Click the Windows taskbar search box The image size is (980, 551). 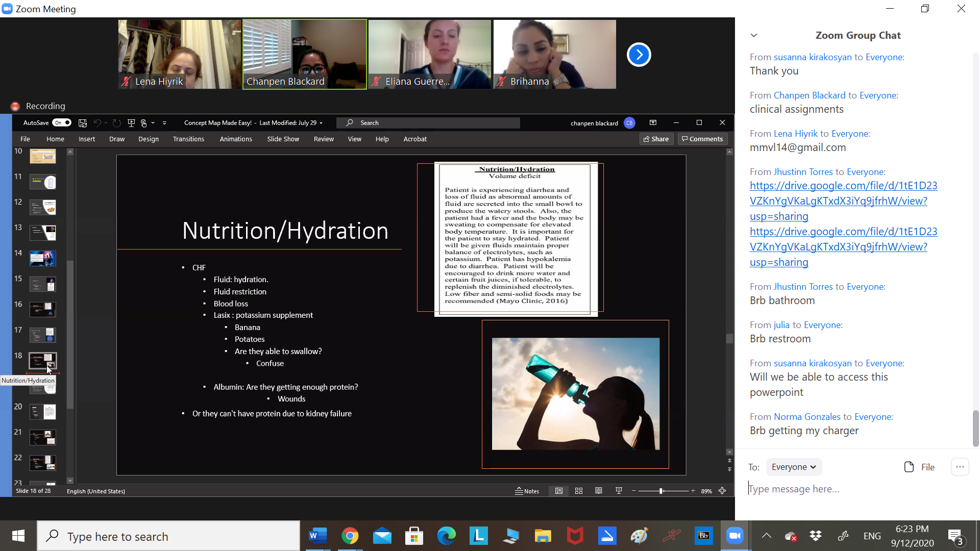coord(168,536)
